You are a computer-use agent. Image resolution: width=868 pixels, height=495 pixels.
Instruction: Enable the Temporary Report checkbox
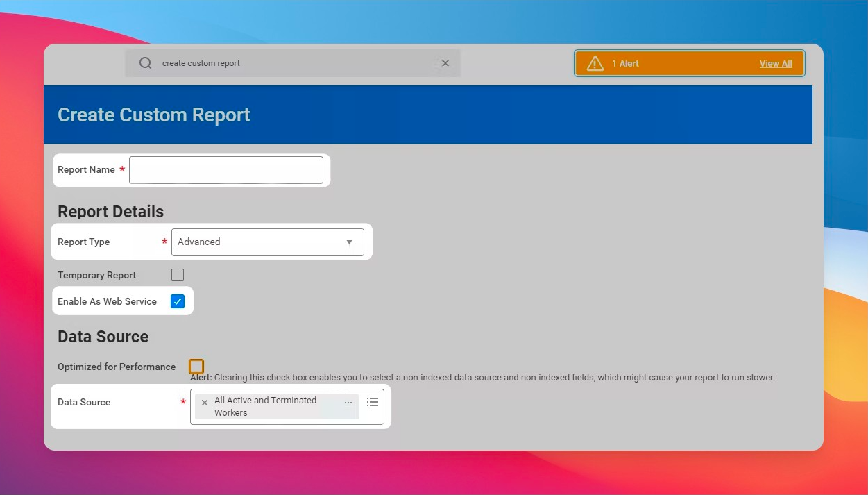[x=178, y=275]
